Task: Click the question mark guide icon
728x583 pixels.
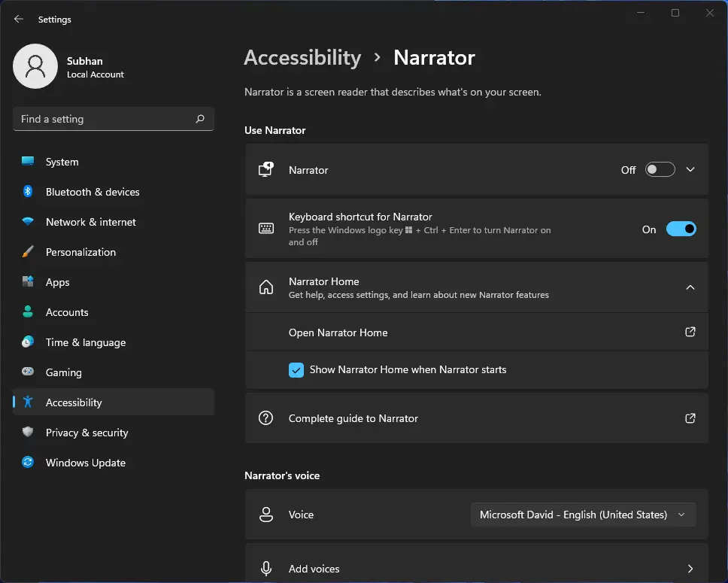Action: [266, 418]
